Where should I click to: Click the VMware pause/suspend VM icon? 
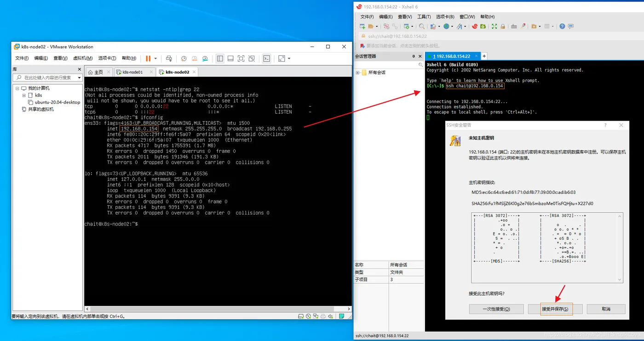(x=148, y=58)
